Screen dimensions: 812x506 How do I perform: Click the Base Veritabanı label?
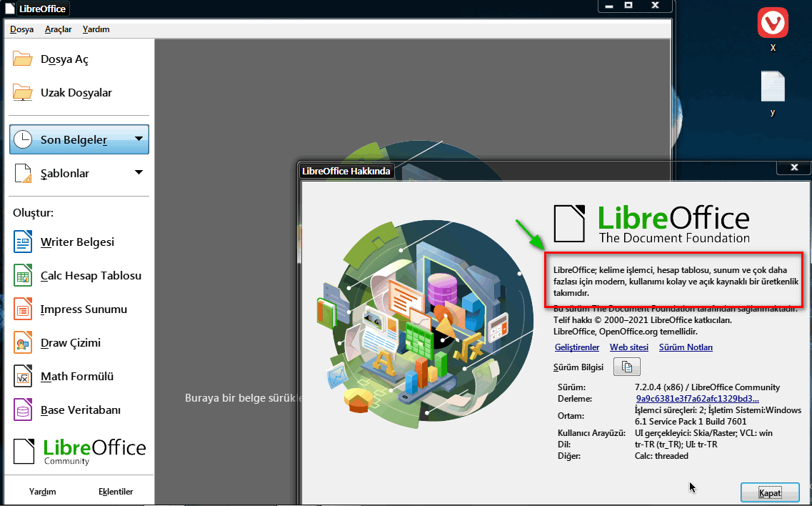pyautogui.click(x=81, y=410)
